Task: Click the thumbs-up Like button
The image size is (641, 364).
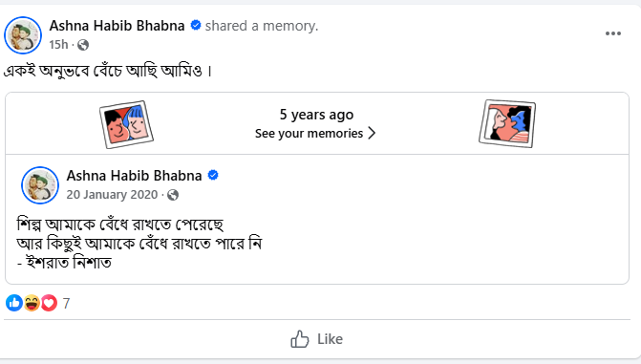Action: point(317,339)
